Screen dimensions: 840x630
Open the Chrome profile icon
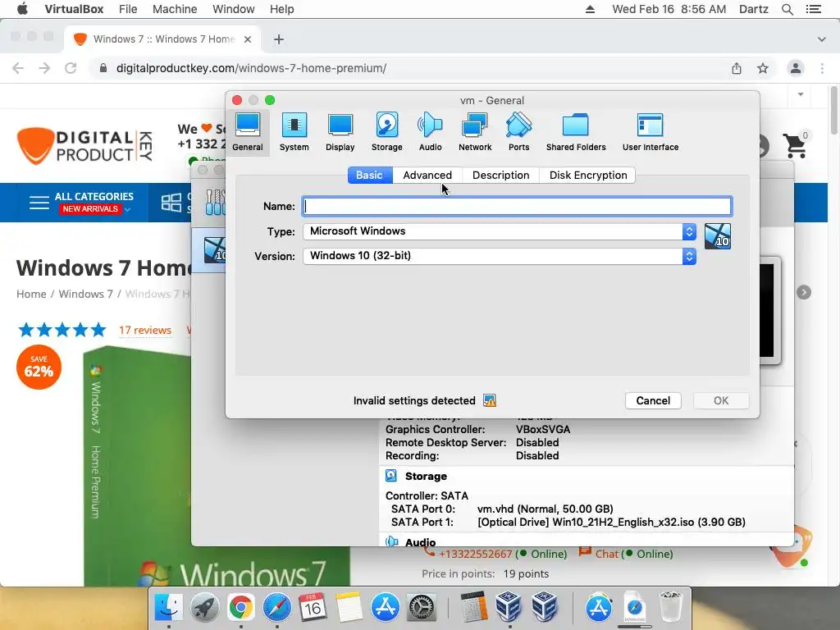[796, 68]
